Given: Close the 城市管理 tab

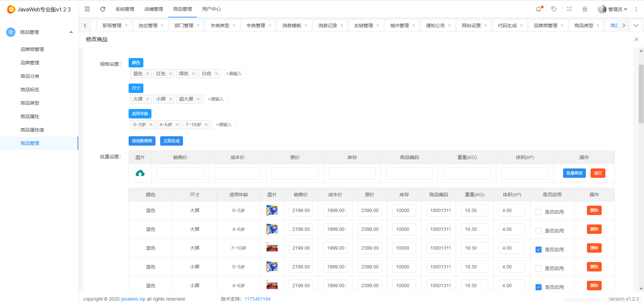Looking at the screenshot, I should pyautogui.click(x=414, y=25).
